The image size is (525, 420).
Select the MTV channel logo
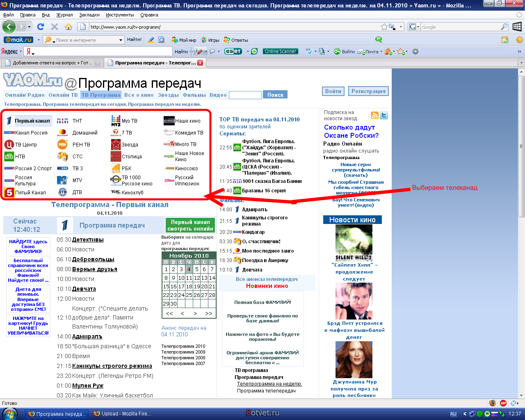(62, 180)
